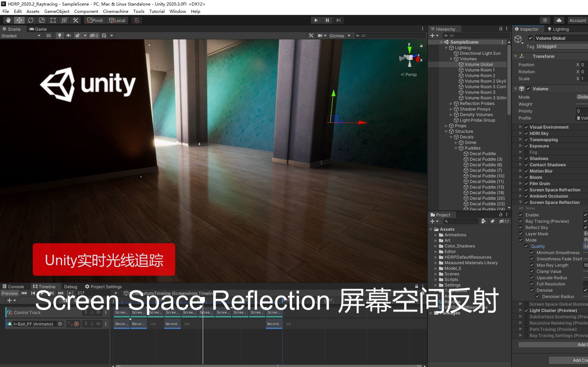
Task: Open the Untagged tag dropdown
Action: point(562,46)
